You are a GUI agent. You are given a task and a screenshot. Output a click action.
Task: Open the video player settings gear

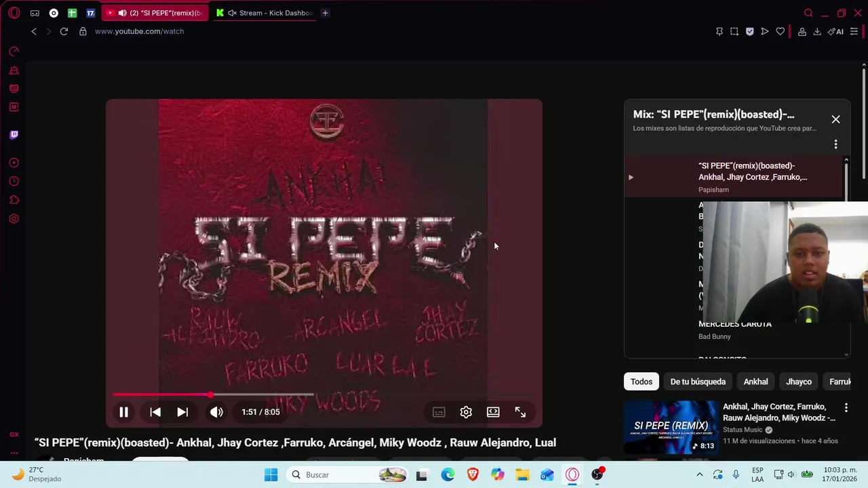(466, 412)
